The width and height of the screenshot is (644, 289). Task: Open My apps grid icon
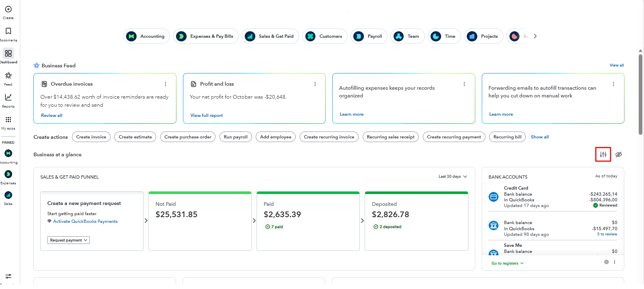tap(8, 120)
